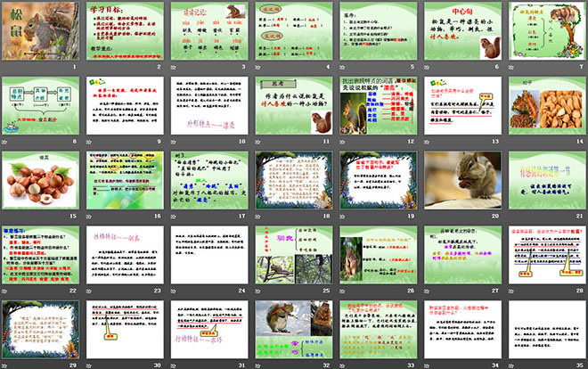Open the 松鼠 title slide with squirrel photo
Viewport: 588px width, 369px height.
click(42, 34)
